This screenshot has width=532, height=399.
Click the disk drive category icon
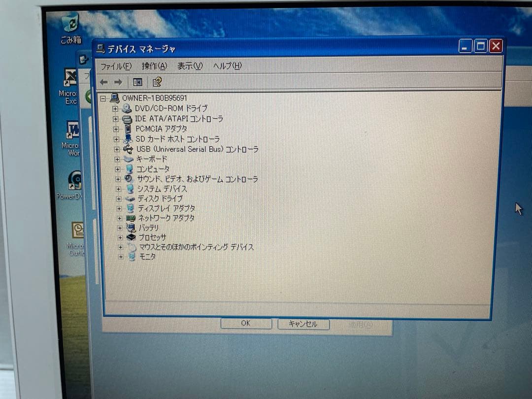tap(130, 199)
